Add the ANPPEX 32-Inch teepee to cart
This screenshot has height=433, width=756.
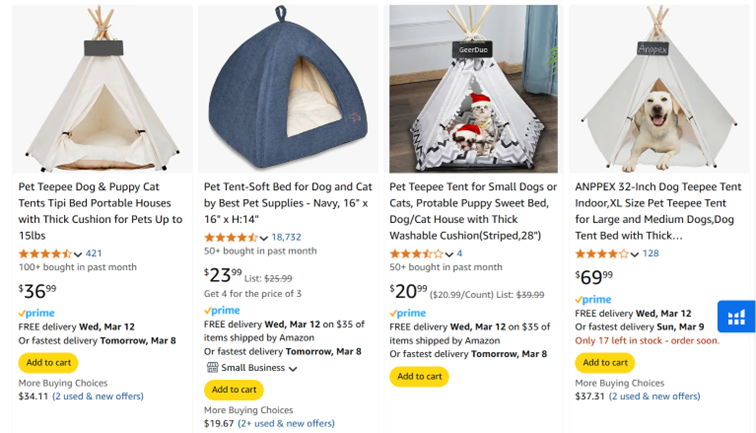[x=605, y=362]
